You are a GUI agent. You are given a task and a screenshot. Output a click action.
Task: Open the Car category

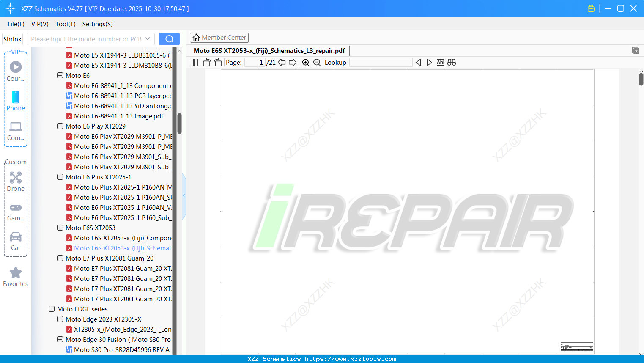[x=16, y=241]
